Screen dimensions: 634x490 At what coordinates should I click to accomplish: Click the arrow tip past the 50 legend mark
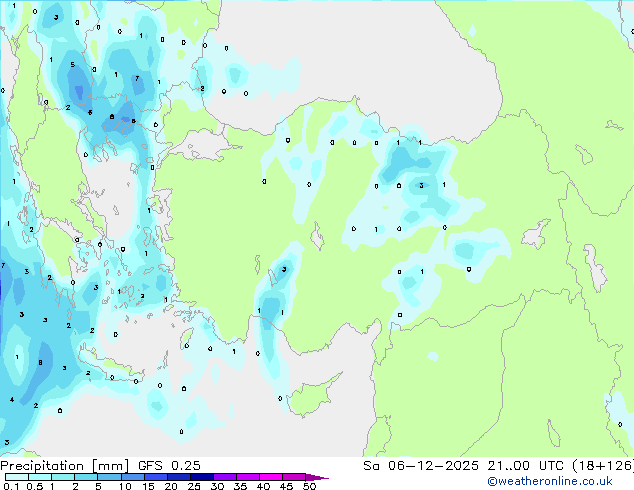(x=317, y=477)
